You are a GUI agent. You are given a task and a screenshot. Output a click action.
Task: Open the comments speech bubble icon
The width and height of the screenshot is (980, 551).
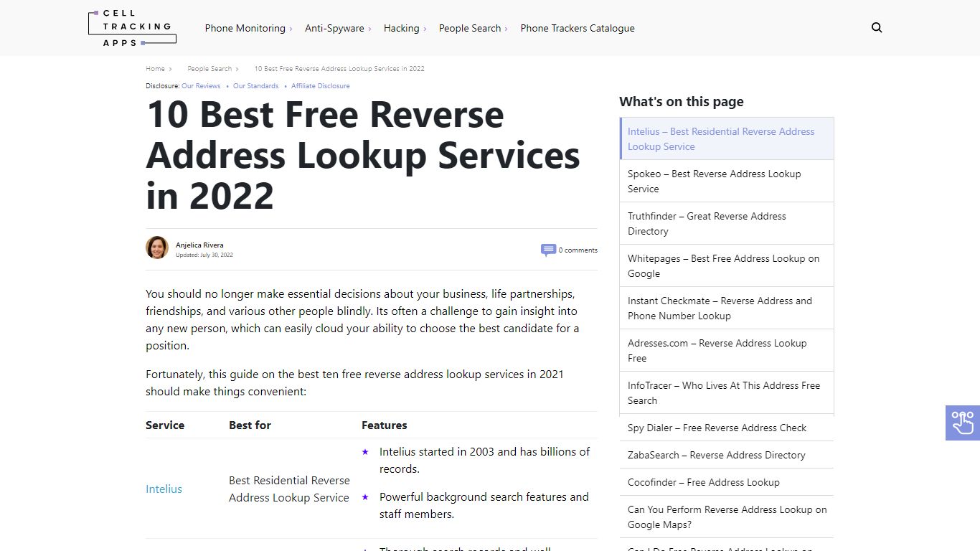[548, 250]
